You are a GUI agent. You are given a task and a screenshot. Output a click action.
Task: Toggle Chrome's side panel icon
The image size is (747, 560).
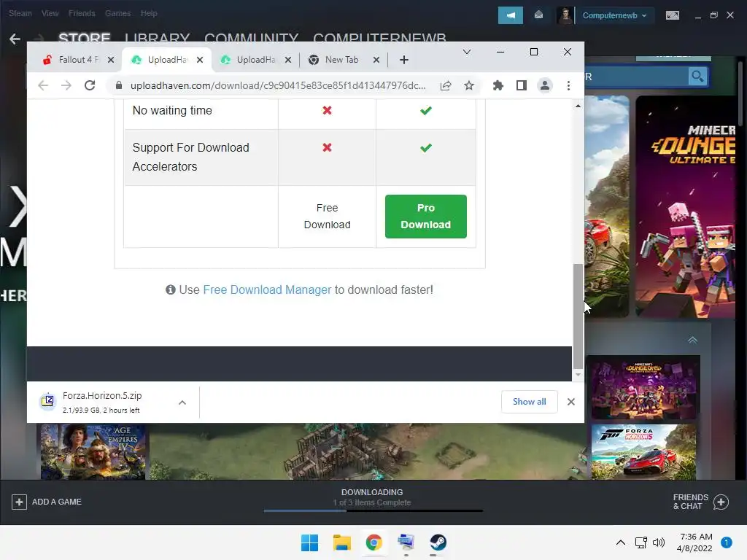521,85
